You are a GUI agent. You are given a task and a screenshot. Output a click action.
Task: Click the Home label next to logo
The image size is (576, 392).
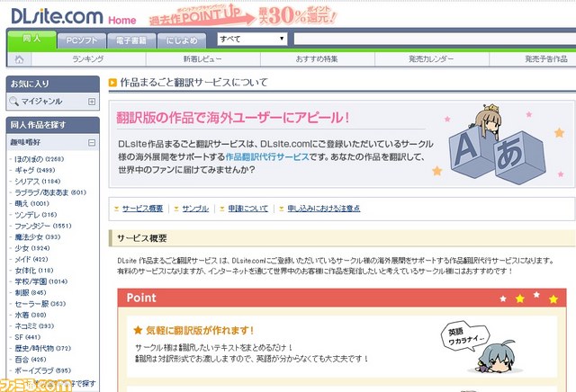(122, 20)
